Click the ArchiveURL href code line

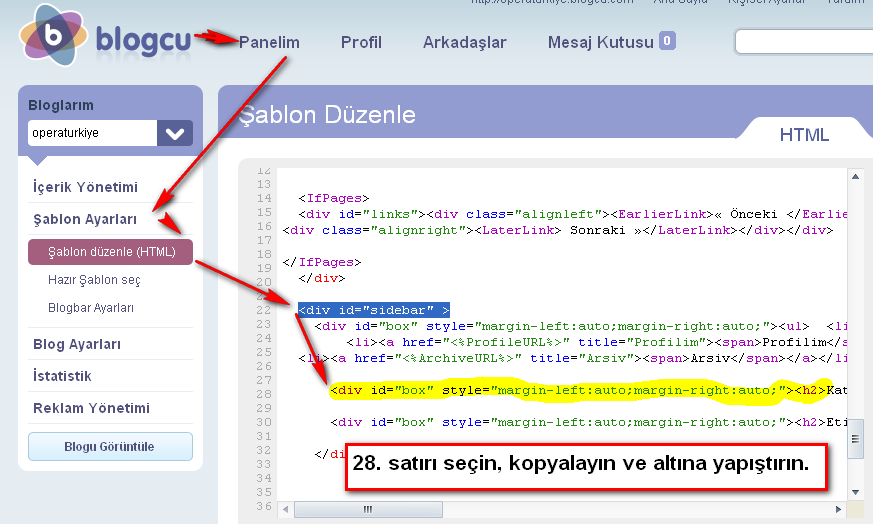point(572,359)
